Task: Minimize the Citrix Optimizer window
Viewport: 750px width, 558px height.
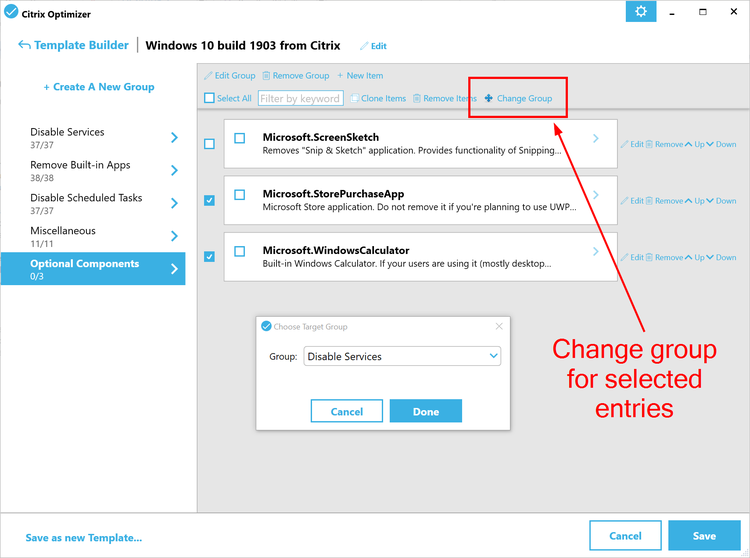Action: point(672,13)
